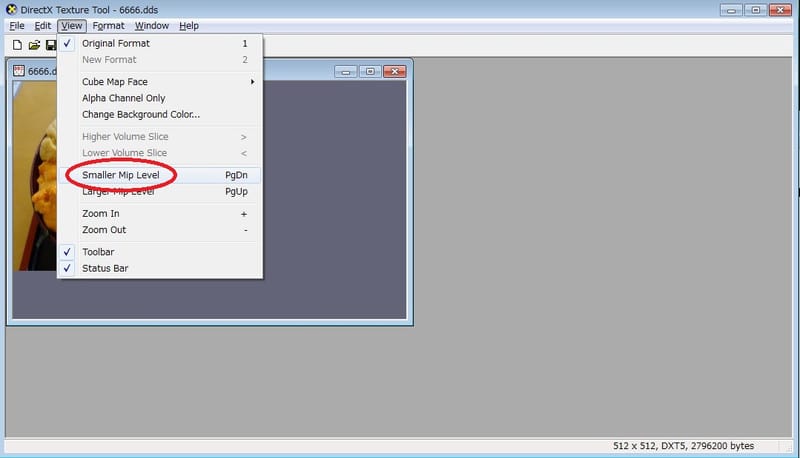This screenshot has height=458, width=800.
Task: Click the 6666.dds document window icon
Action: 18,72
